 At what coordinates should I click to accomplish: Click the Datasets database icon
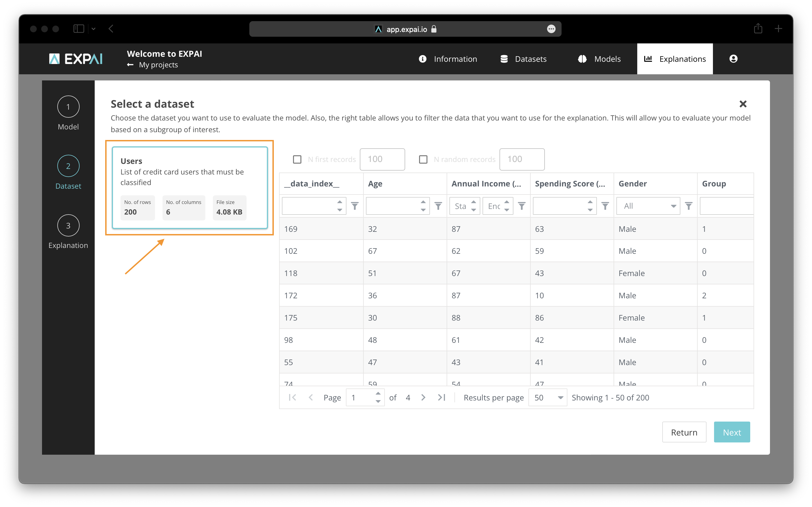[x=504, y=59]
